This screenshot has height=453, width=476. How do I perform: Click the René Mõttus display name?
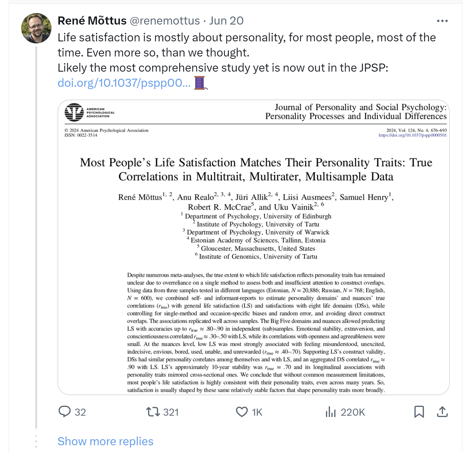92,21
